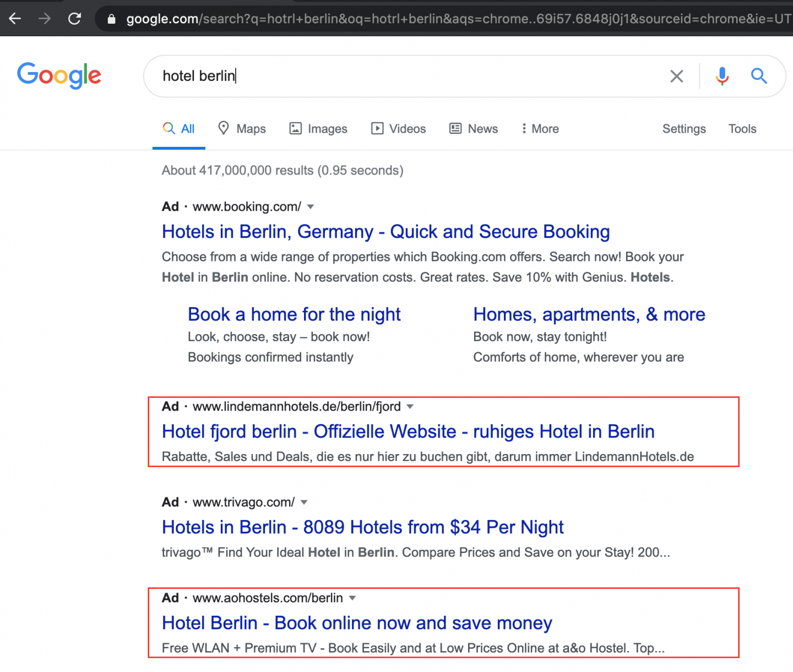Switch to the Maps tab label
The height and width of the screenshot is (672, 793).
click(251, 129)
